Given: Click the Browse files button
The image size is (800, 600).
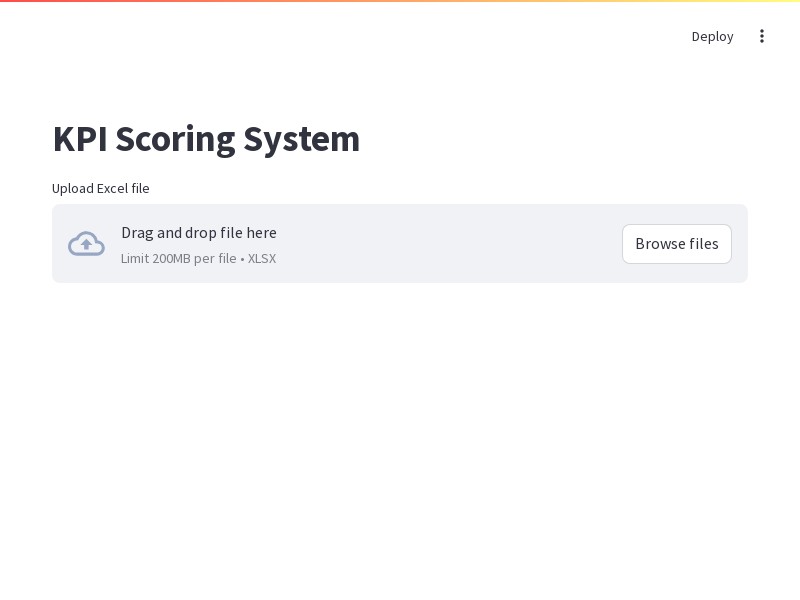Looking at the screenshot, I should pyautogui.click(x=677, y=244).
